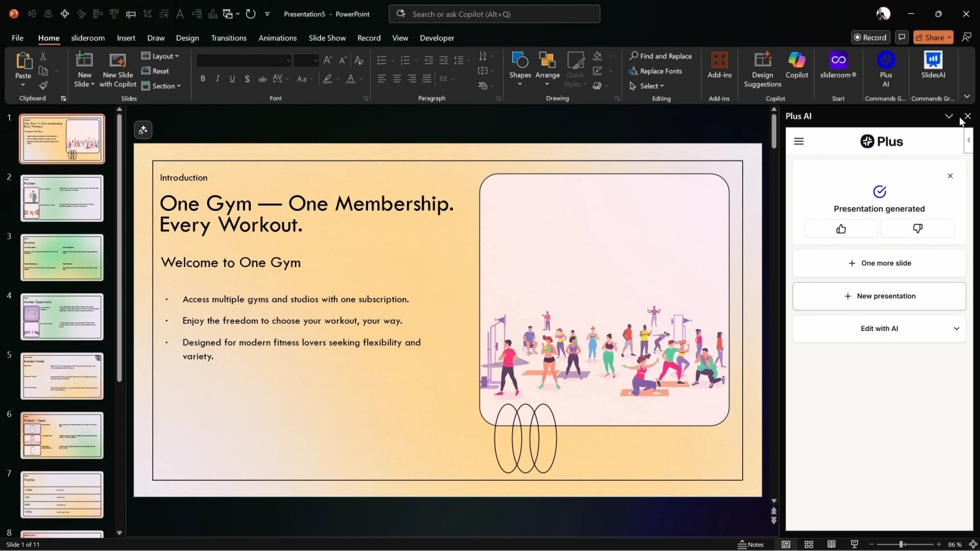Screen dimensions: 980x551
Task: Switch to Slide Sorter view
Action: tap(809, 544)
